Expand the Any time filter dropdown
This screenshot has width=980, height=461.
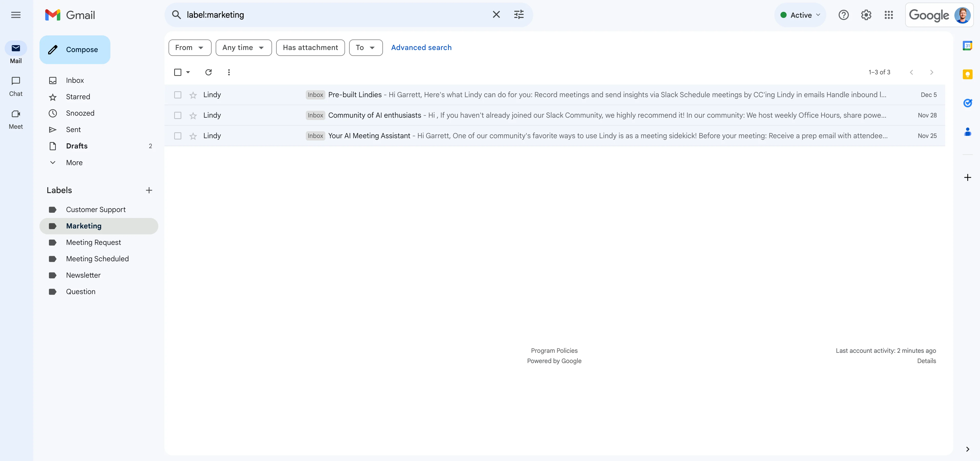click(244, 48)
